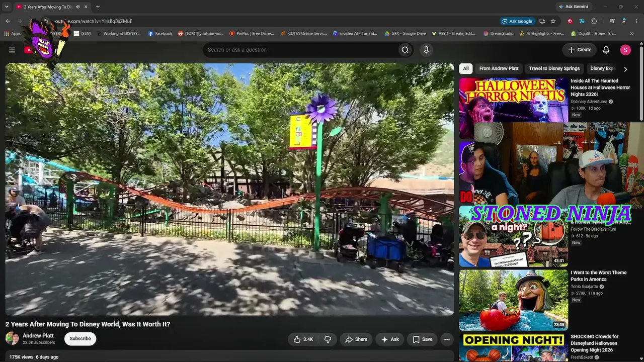Open a new browser tab
This screenshot has height=362, width=644.
point(98,7)
